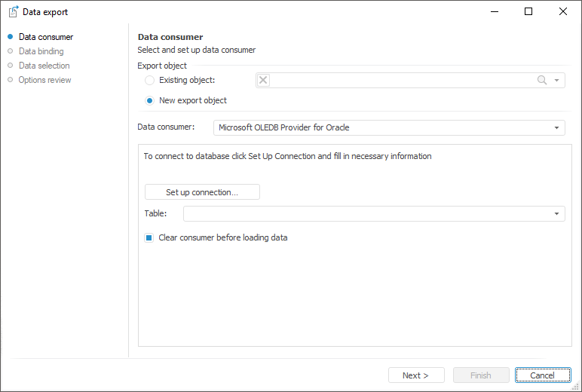Expand the Existing object dropdown arrow
The width and height of the screenshot is (582, 392).
pos(556,80)
